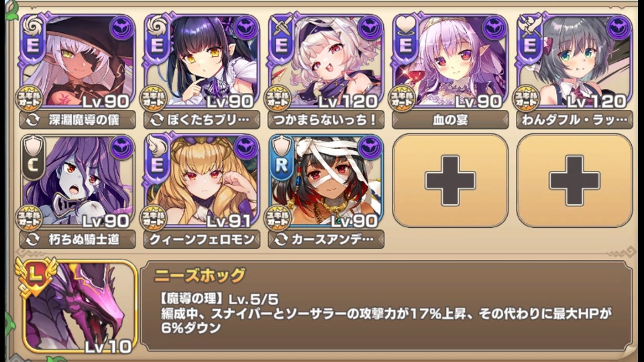Select the わんダフル・ラッ… skill label
Viewport: 644px width, 362px height.
coord(575,120)
